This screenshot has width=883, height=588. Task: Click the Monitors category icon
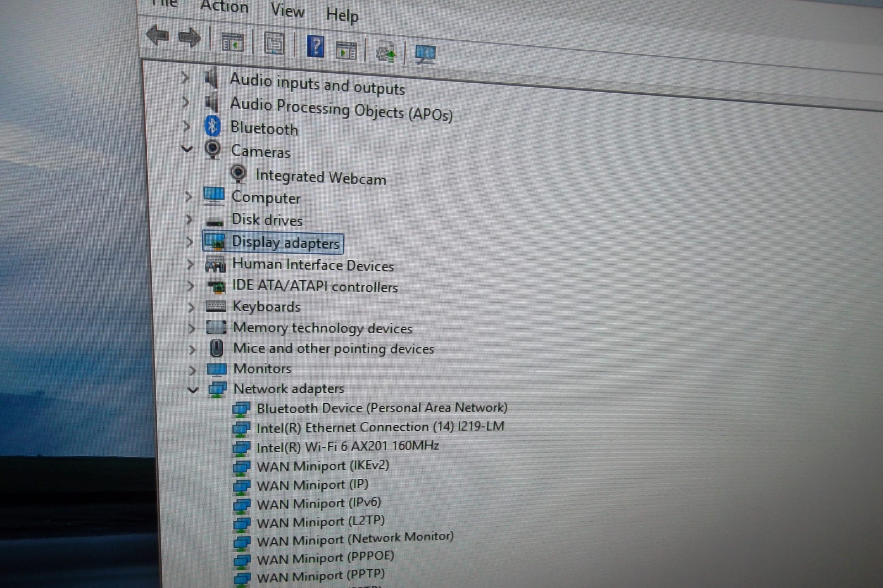coord(217,368)
